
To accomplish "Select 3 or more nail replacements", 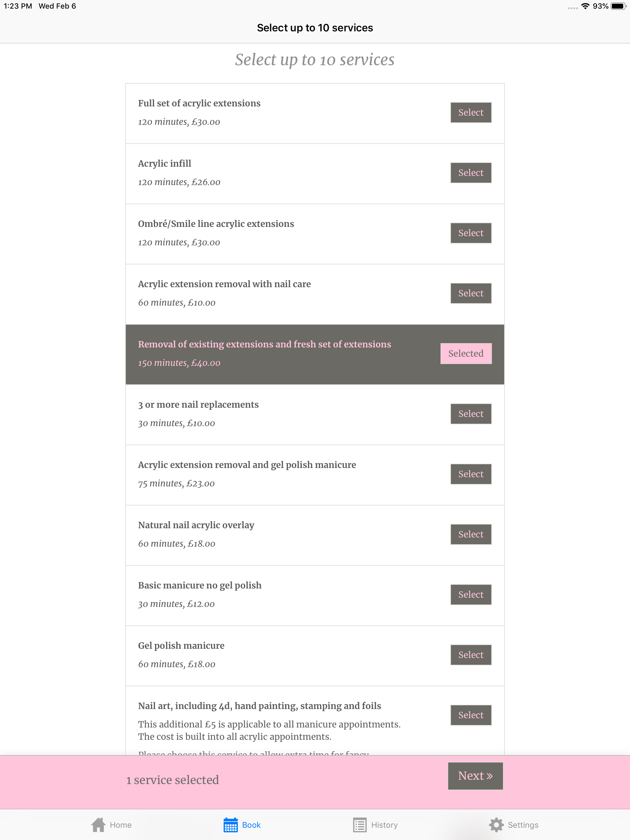I will (x=471, y=414).
